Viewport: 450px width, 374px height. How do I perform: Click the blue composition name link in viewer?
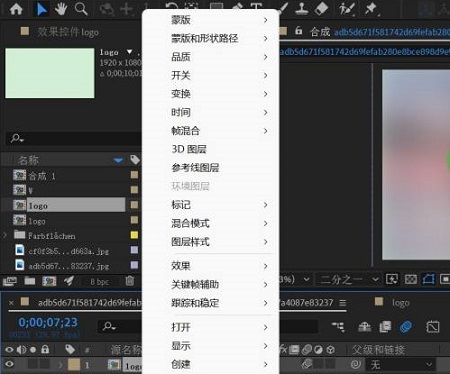(x=365, y=52)
